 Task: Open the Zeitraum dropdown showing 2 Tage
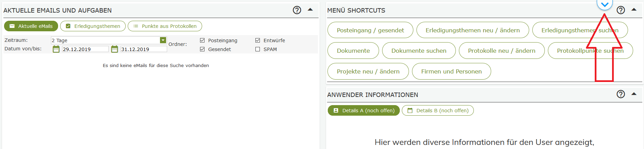[163, 40]
